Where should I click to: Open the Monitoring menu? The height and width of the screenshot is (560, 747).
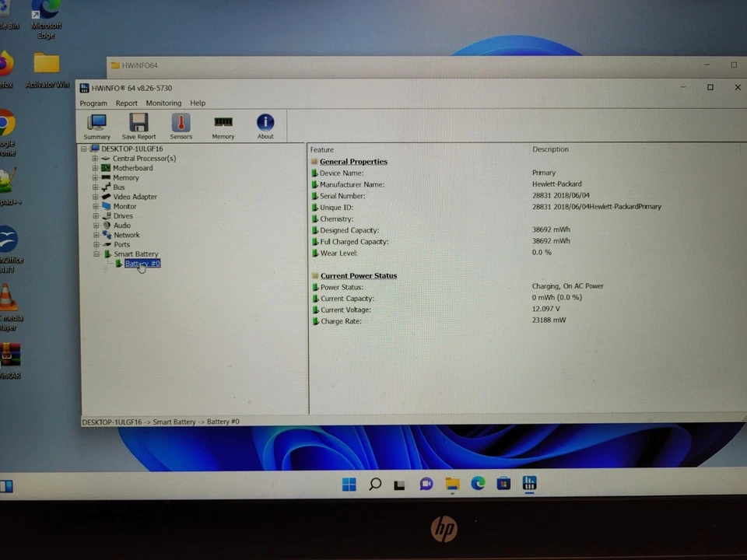(163, 103)
